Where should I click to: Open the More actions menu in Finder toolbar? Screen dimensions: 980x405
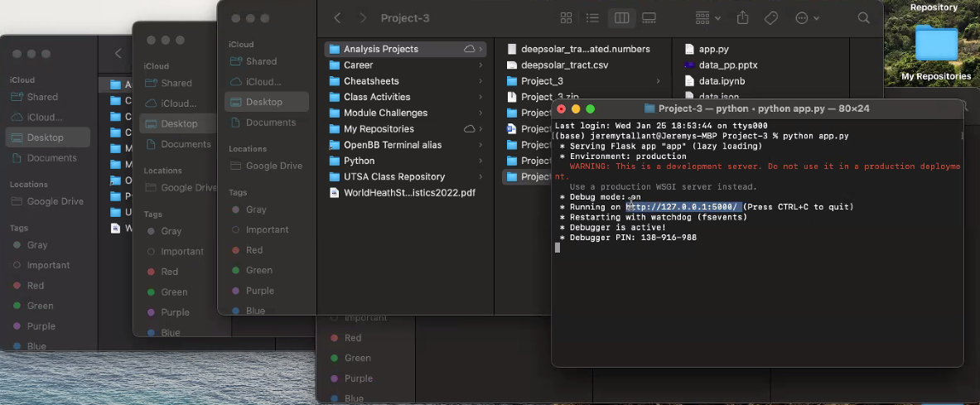[807, 18]
